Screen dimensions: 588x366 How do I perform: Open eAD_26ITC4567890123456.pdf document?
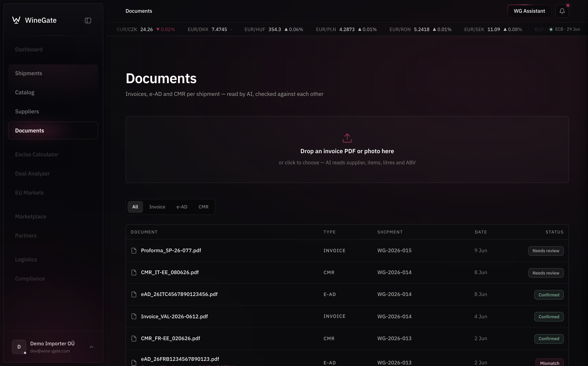179,294
